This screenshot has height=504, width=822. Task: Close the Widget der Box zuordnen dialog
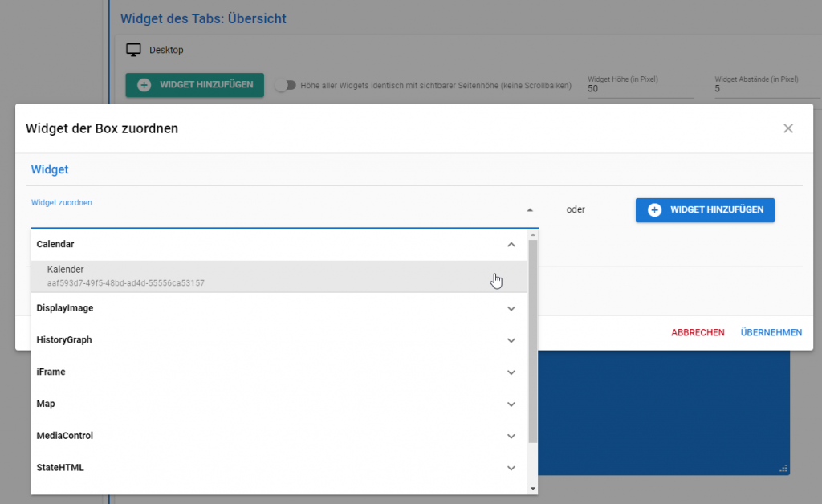point(787,128)
